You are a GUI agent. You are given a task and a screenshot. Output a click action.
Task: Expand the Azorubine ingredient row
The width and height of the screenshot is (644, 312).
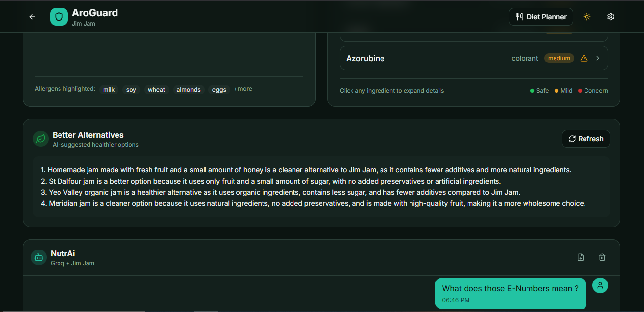(x=442, y=58)
